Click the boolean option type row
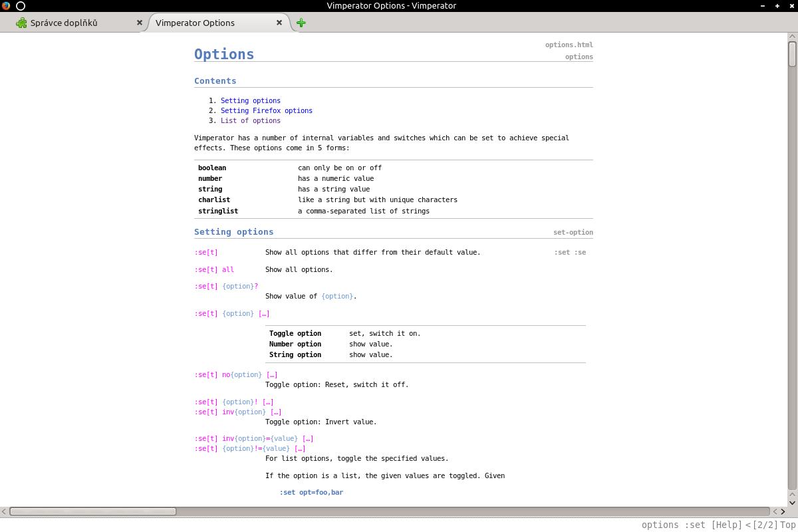Screen dimensions: 798x532 click(x=394, y=168)
